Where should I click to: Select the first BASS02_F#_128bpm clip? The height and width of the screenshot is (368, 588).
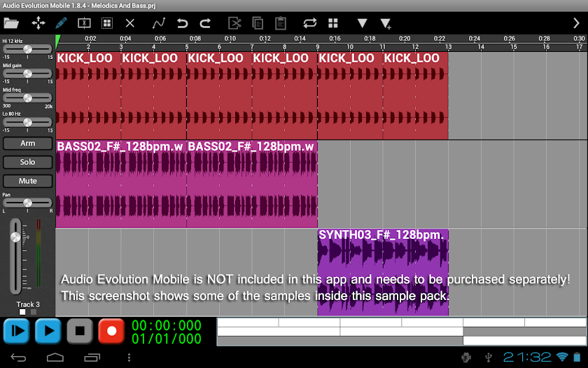tap(121, 184)
